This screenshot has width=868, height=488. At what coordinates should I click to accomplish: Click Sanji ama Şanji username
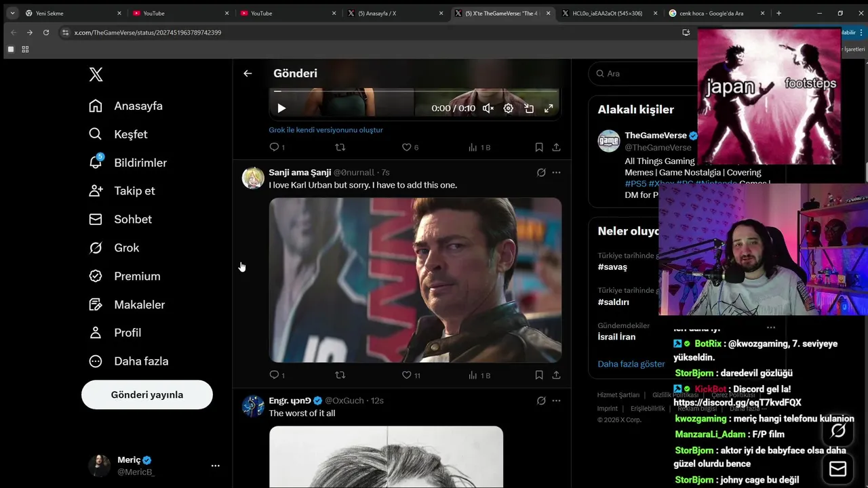300,173
